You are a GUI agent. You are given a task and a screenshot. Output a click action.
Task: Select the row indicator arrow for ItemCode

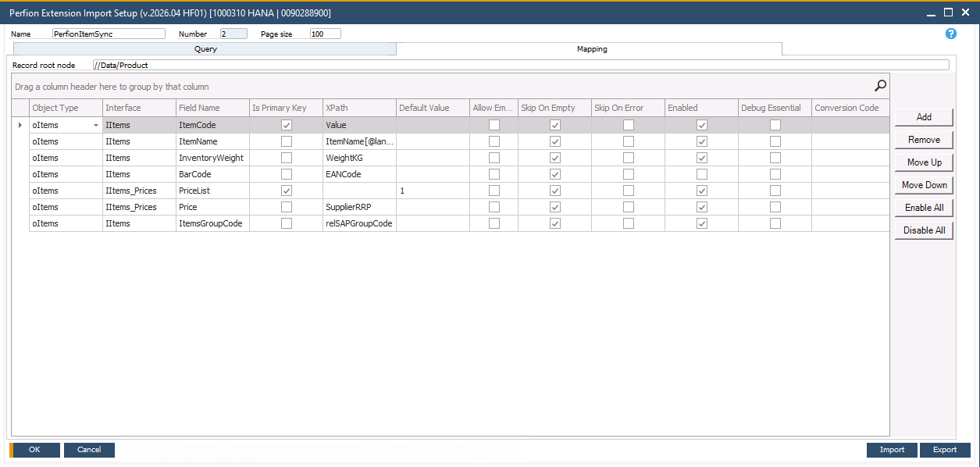click(x=20, y=125)
